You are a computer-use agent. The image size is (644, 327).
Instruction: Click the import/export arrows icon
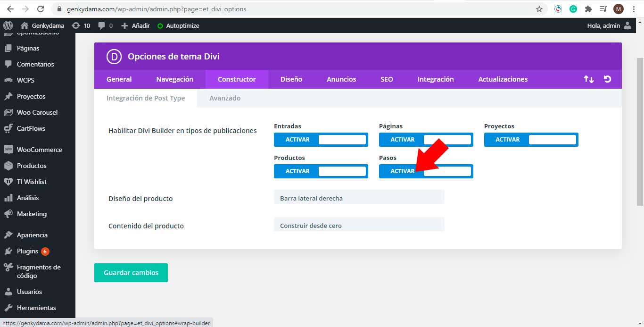coord(589,79)
